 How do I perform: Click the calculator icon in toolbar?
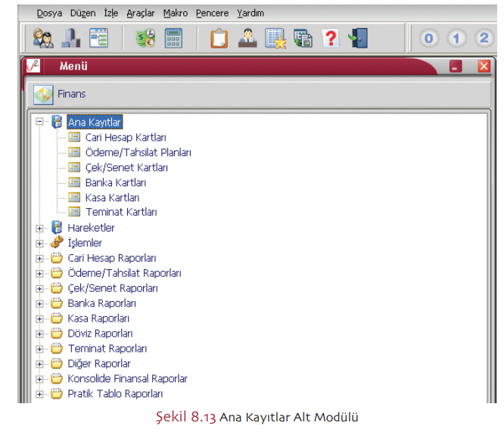tap(174, 38)
